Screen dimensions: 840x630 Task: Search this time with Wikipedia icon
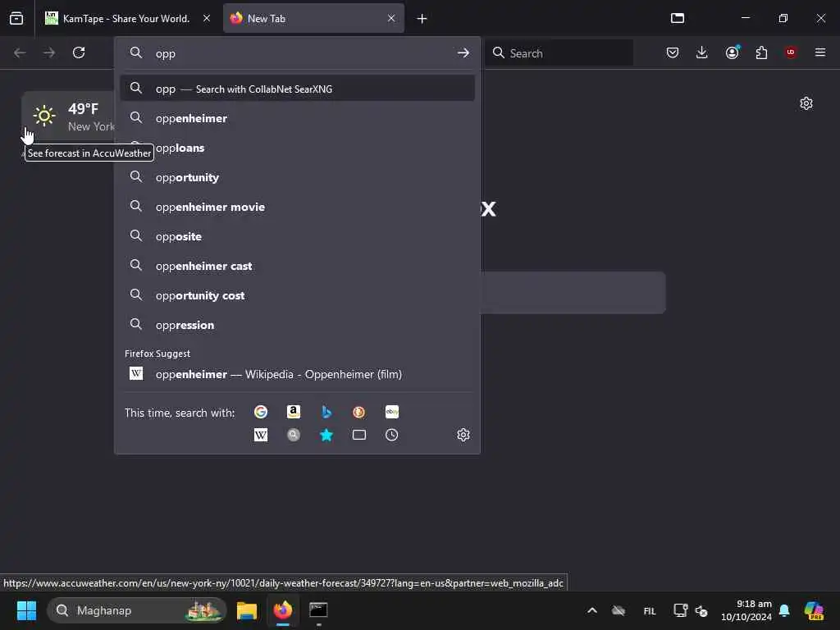(261, 435)
